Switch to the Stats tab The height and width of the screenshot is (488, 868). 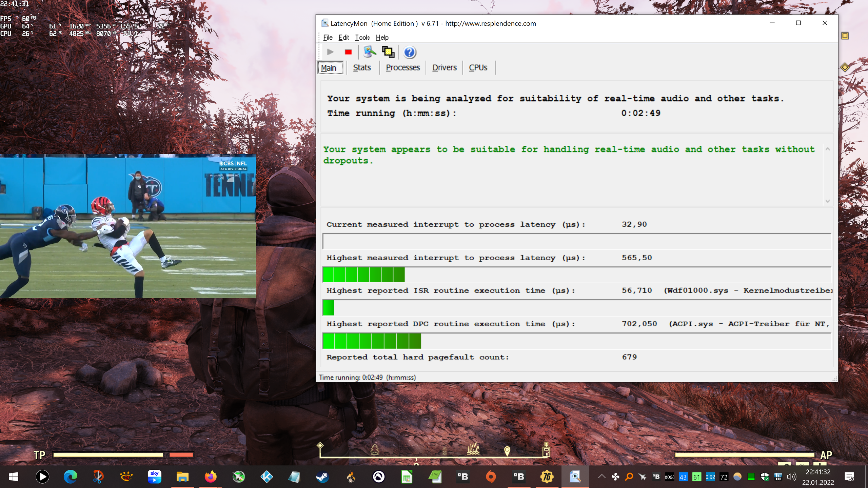pos(362,67)
